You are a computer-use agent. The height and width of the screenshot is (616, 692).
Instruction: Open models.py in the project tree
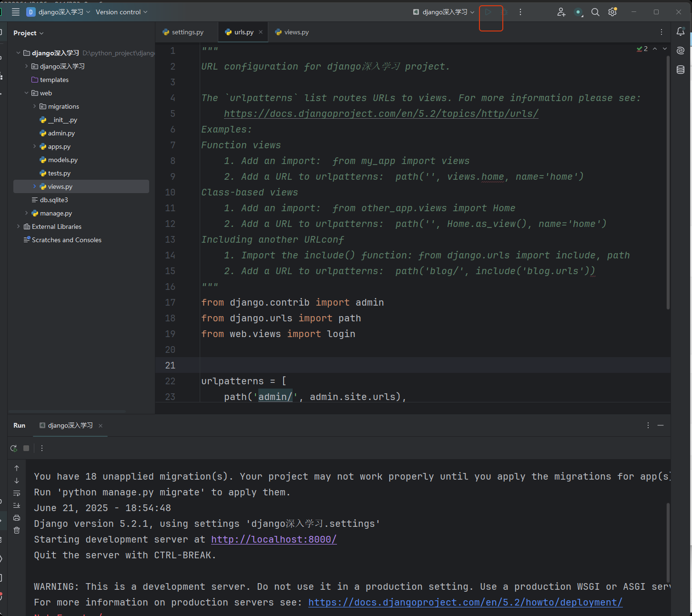(62, 160)
